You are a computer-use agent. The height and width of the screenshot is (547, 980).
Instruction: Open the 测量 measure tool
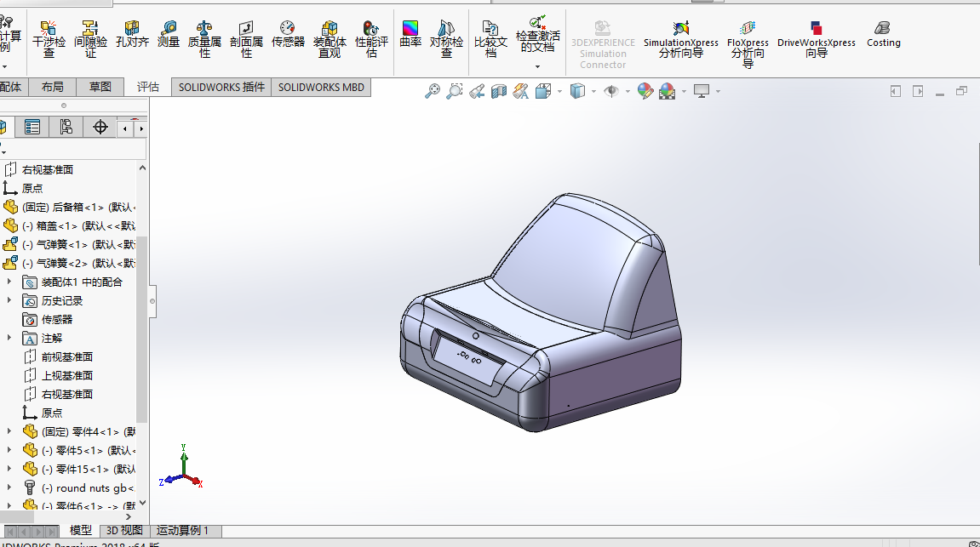click(x=169, y=34)
